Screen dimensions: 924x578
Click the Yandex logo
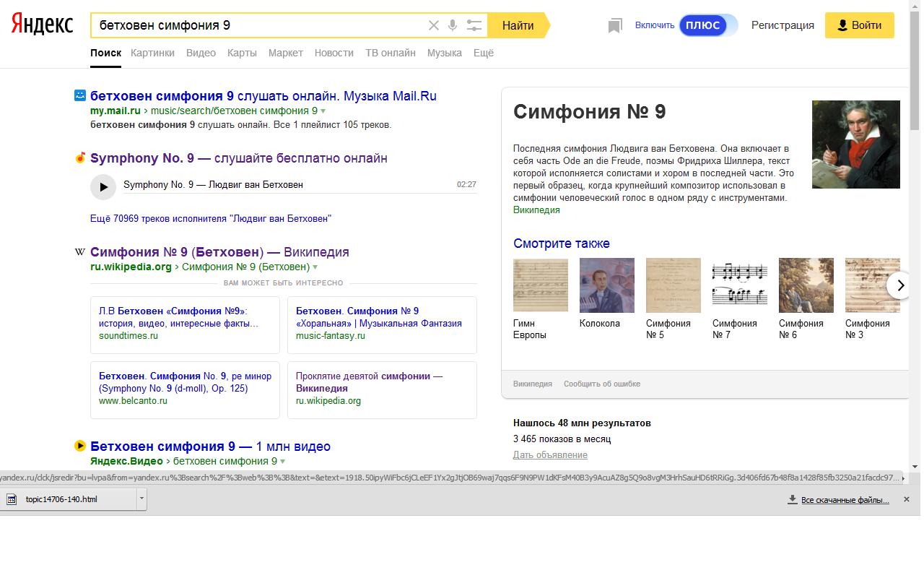[x=42, y=25]
